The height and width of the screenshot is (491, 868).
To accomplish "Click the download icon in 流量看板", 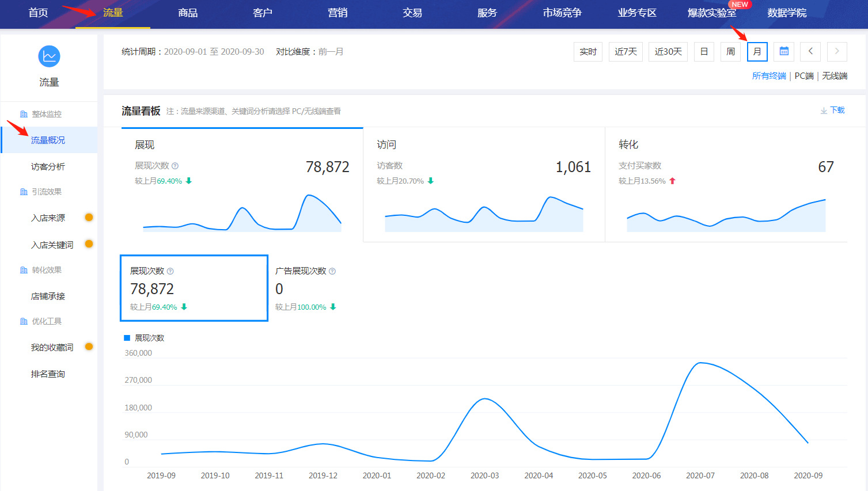I will coord(824,111).
